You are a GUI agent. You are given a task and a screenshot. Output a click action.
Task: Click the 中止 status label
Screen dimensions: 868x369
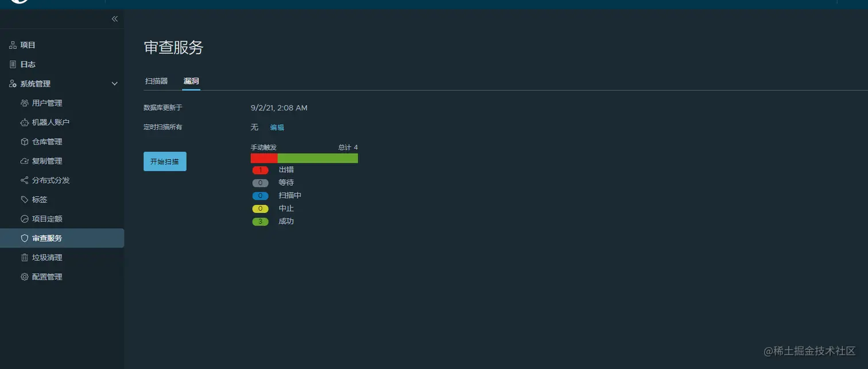tap(286, 209)
